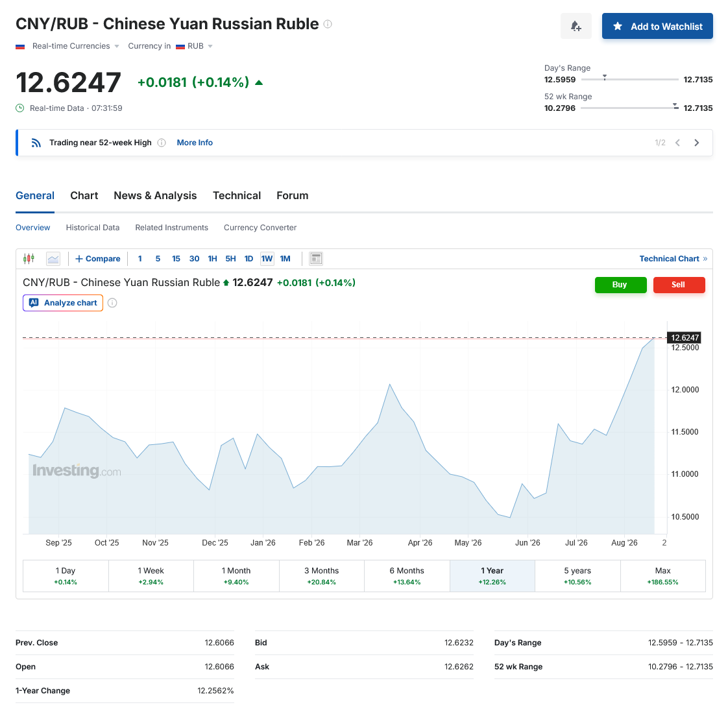Set chart interval to 5H

[230, 259]
